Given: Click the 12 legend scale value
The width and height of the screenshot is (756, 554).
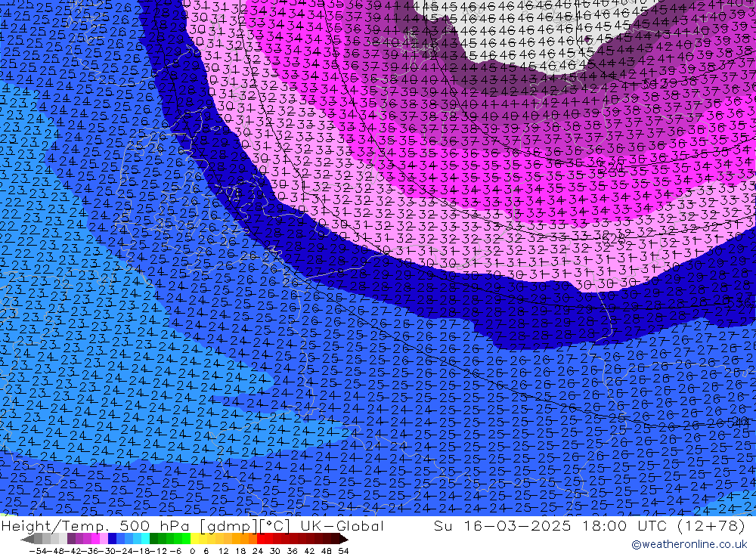Looking at the screenshot, I should [223, 551].
